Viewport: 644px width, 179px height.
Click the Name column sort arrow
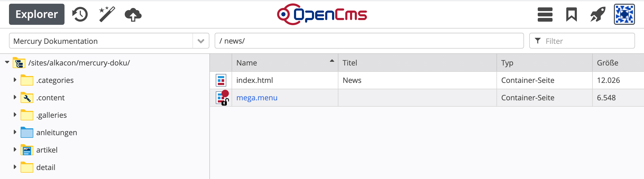[x=332, y=61]
